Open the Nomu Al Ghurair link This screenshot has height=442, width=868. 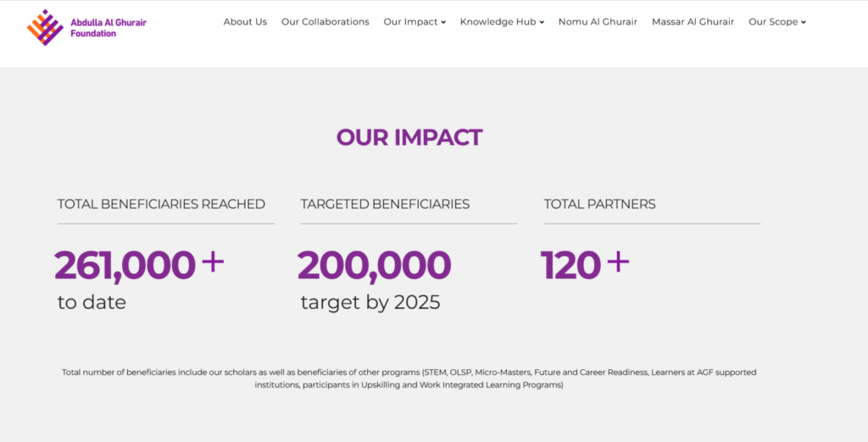point(598,22)
